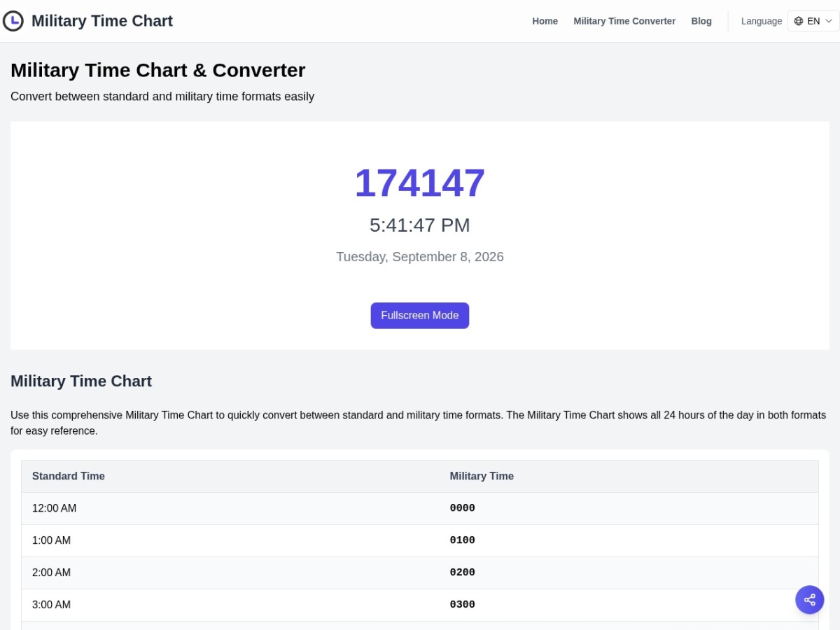Click the subtitle about converting time formats
Screen dimensions: 840x630
tap(162, 97)
